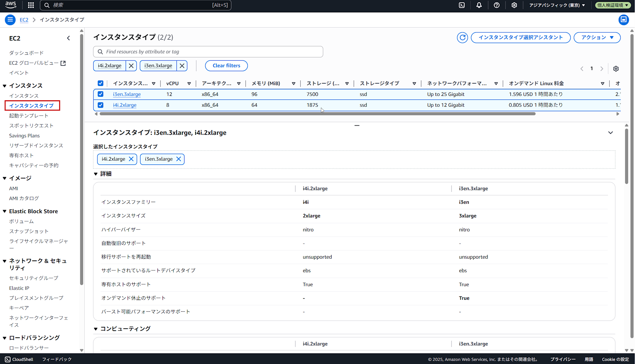Viewport: 635px width, 364px height.
Task: Toggle the navigation hamburger menu
Action: (x=10, y=20)
